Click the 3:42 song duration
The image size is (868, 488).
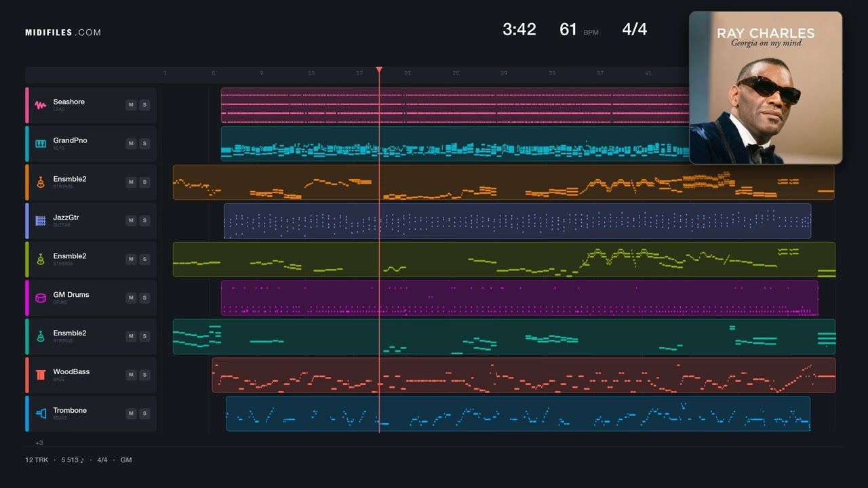tap(519, 29)
